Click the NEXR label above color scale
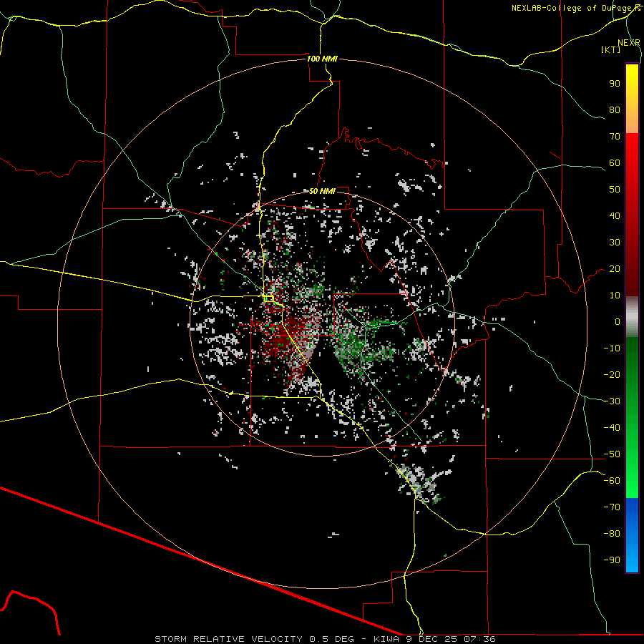Image resolution: width=644 pixels, height=644 pixels. point(628,43)
